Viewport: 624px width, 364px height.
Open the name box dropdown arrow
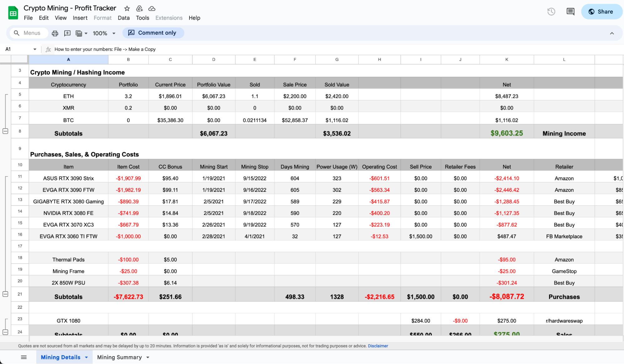(35, 49)
